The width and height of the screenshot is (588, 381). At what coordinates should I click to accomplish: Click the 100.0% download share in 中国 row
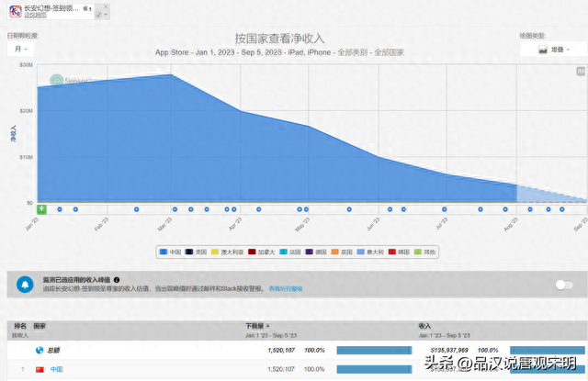(x=314, y=369)
